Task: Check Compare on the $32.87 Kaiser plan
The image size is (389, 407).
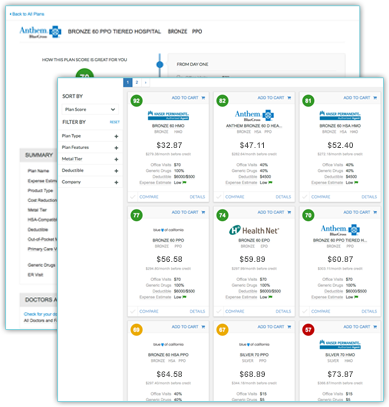Action: (133, 197)
